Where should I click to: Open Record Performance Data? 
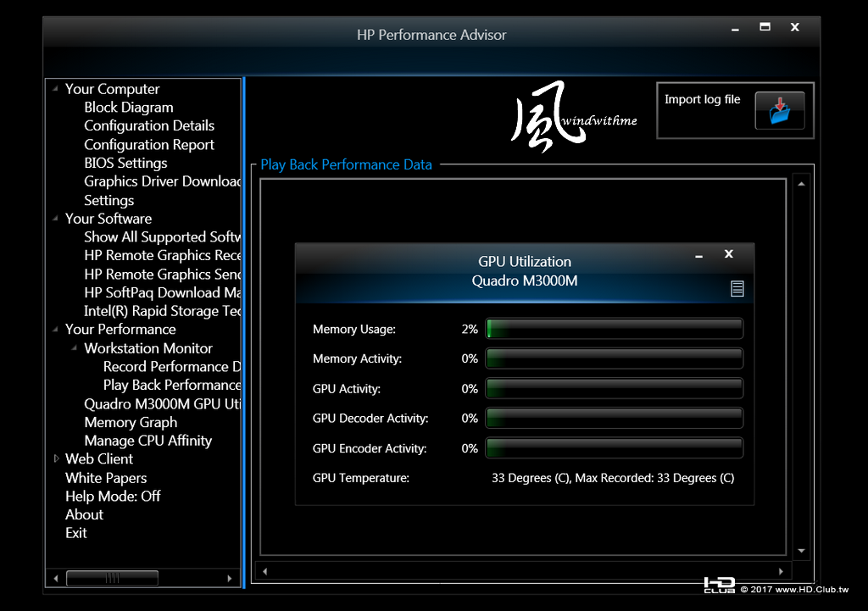171,366
